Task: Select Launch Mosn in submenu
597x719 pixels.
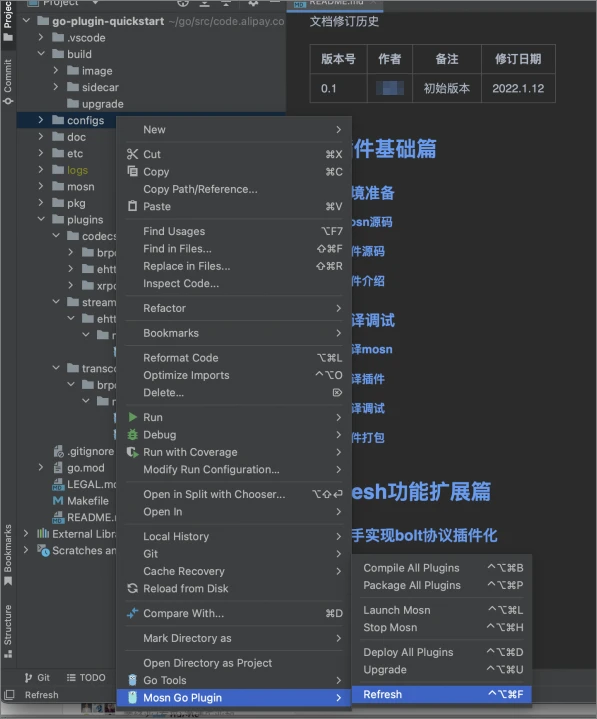Action: coord(442,610)
